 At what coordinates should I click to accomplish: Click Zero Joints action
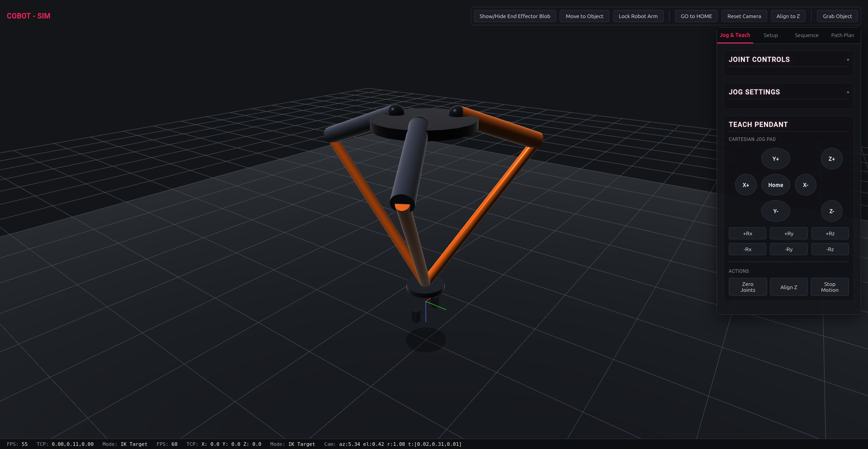point(747,287)
